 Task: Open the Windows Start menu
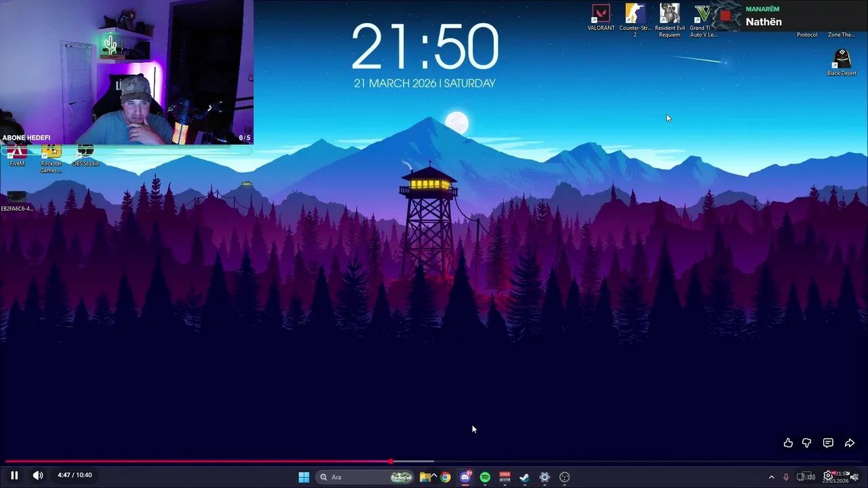[x=304, y=477]
